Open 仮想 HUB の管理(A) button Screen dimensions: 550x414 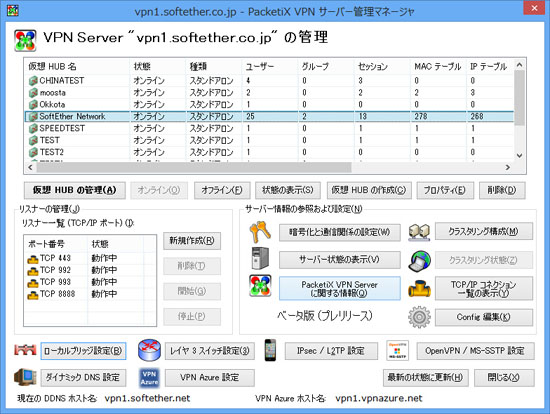(x=75, y=190)
